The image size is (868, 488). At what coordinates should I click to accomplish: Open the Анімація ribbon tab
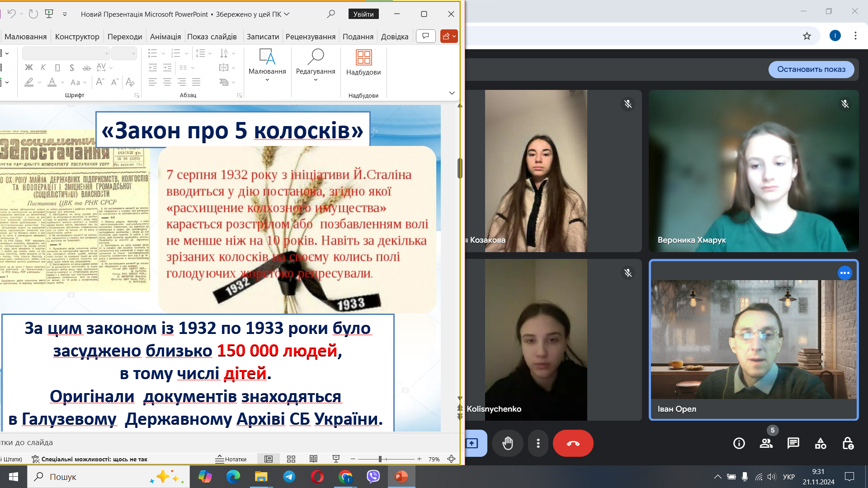click(x=165, y=37)
